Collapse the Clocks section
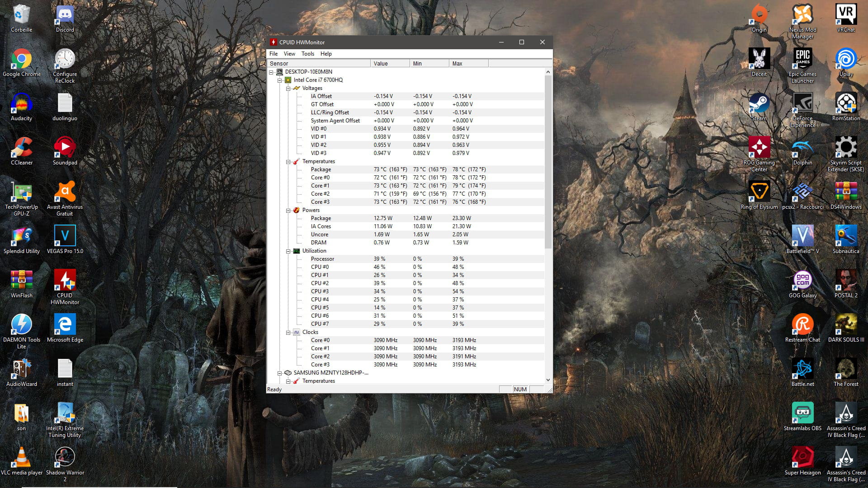The height and width of the screenshot is (488, 868). pos(288,332)
